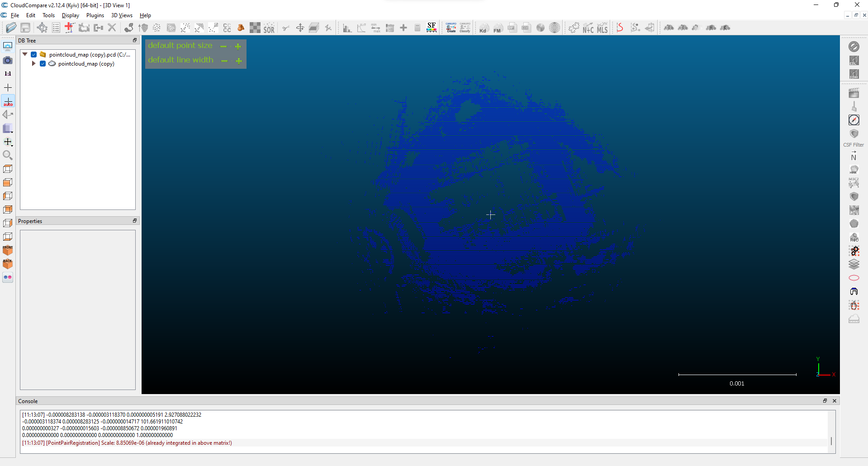Click the Open file toolbar icon
868x466 pixels.
click(x=11, y=28)
